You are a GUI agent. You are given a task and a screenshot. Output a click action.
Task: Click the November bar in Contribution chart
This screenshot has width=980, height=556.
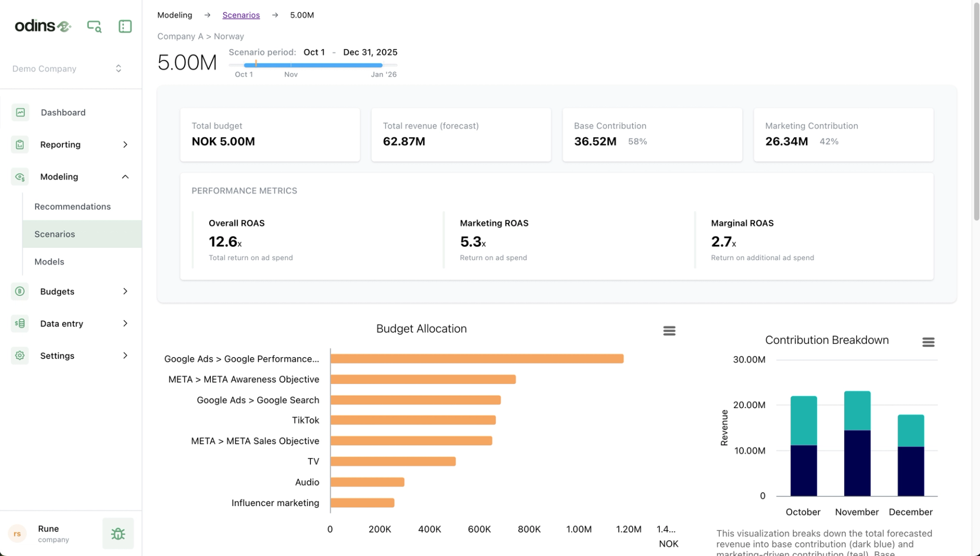tap(857, 444)
